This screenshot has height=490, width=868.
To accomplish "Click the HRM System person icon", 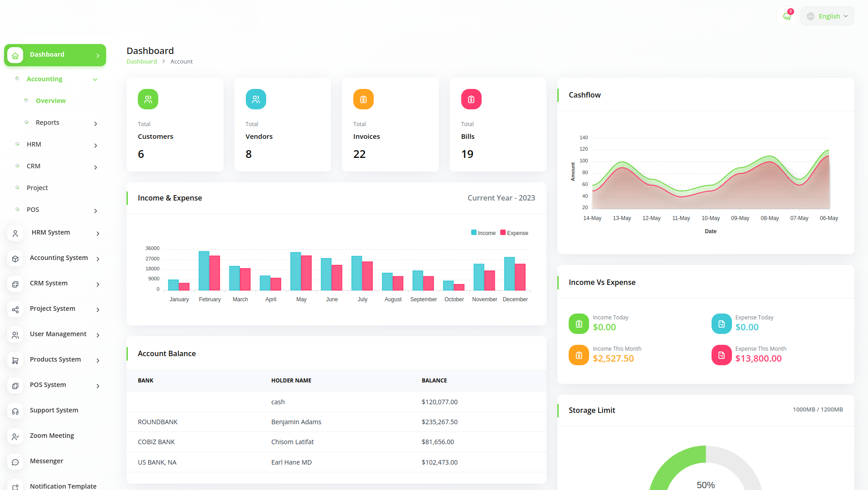I will [x=15, y=233].
